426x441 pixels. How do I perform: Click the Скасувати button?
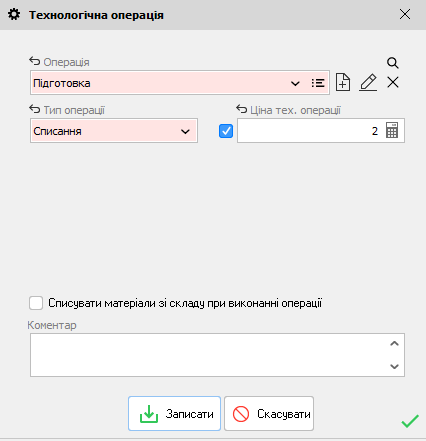point(269,414)
